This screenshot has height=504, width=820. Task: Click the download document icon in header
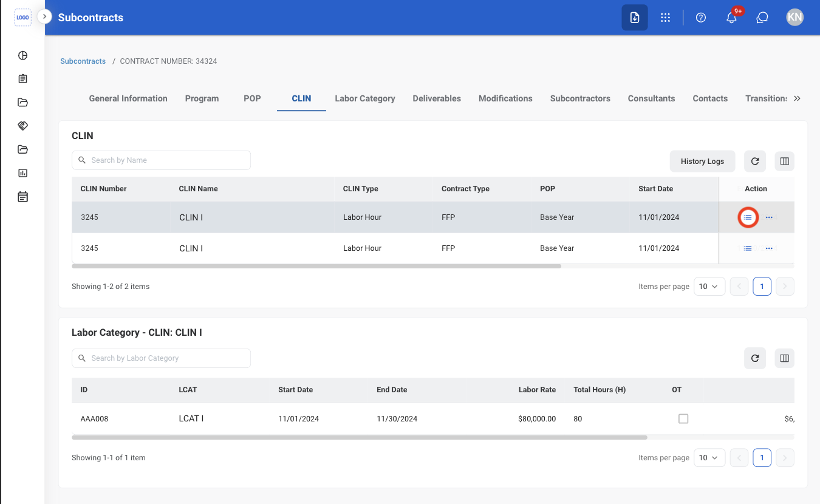coord(635,18)
